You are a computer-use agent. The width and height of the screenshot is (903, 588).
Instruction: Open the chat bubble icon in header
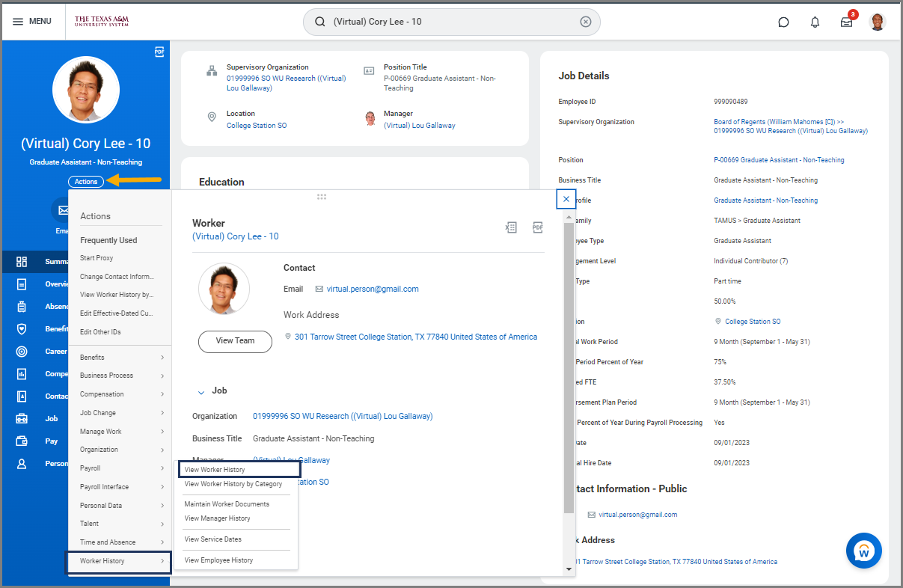(783, 22)
